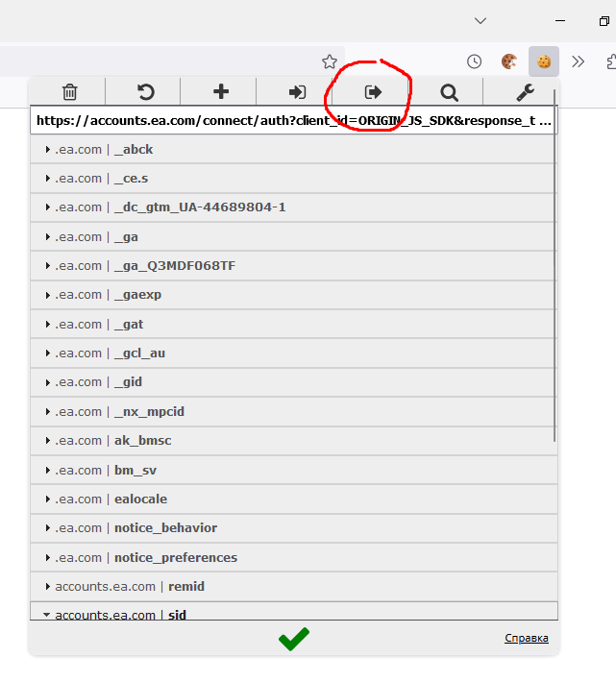This screenshot has height=682, width=616.
Task: Expand the notice_behavior cookie row
Action: [x=294, y=528]
